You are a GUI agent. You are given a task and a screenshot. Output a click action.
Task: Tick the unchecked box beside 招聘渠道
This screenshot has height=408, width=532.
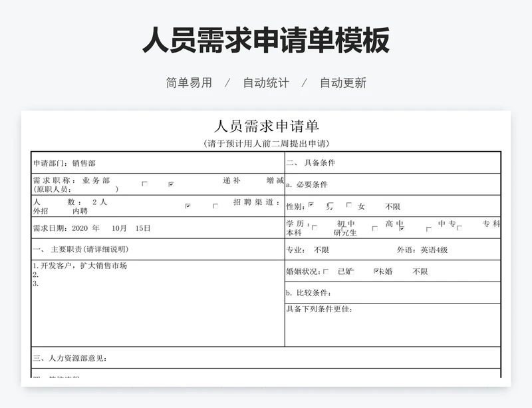[215, 206]
